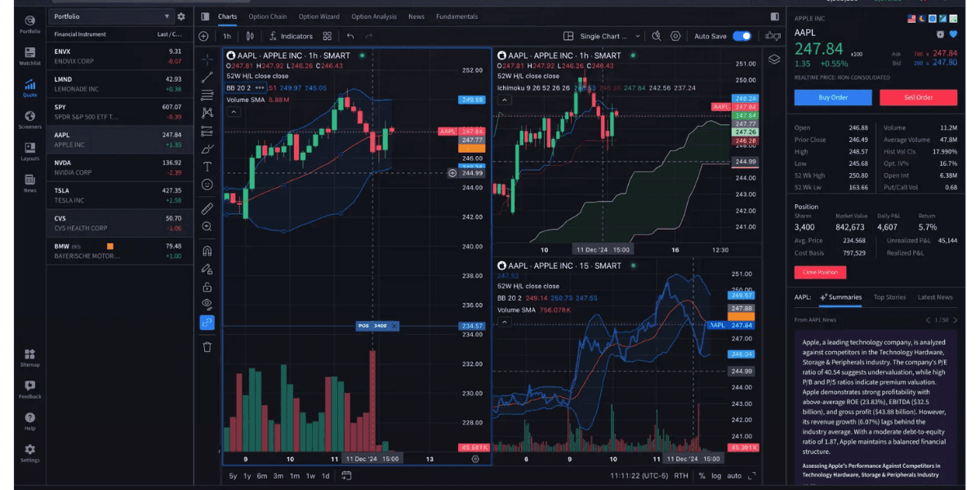Switch to the Option Chain tab
980x490 pixels.
pyautogui.click(x=268, y=16)
